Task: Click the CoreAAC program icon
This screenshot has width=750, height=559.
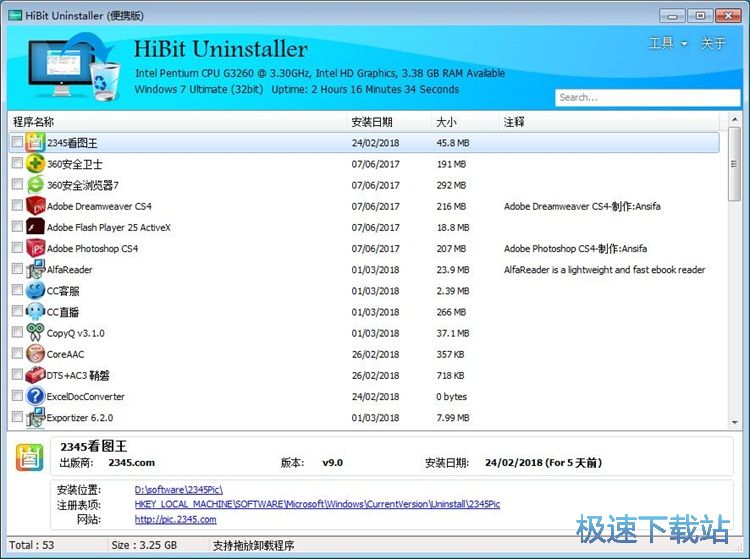Action: coord(35,354)
